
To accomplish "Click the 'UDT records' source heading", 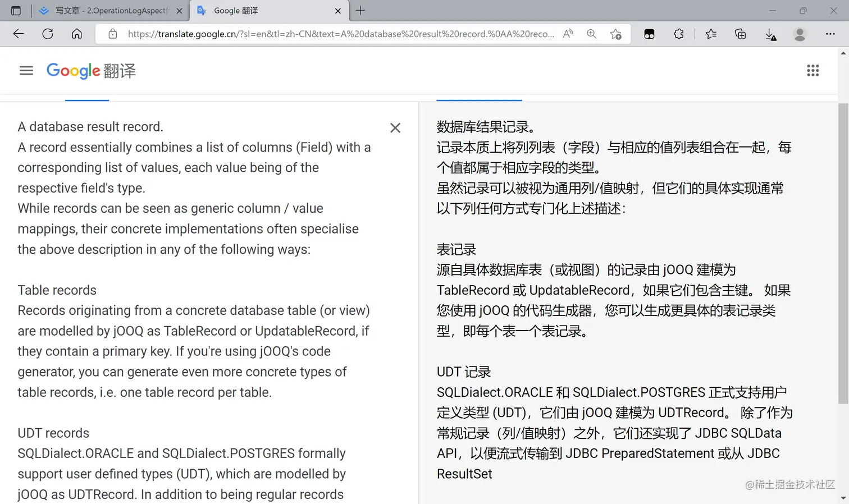I will click(x=53, y=433).
